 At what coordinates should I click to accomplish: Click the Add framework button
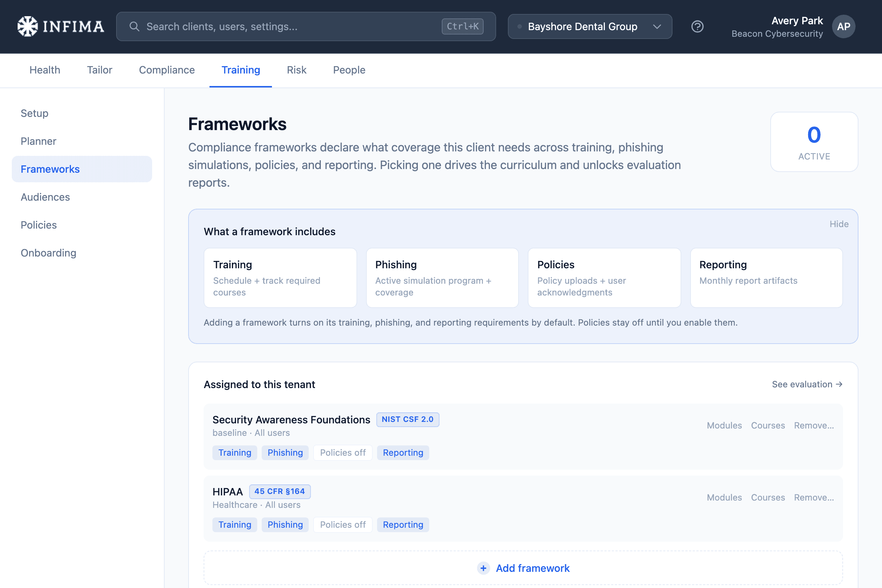point(523,568)
